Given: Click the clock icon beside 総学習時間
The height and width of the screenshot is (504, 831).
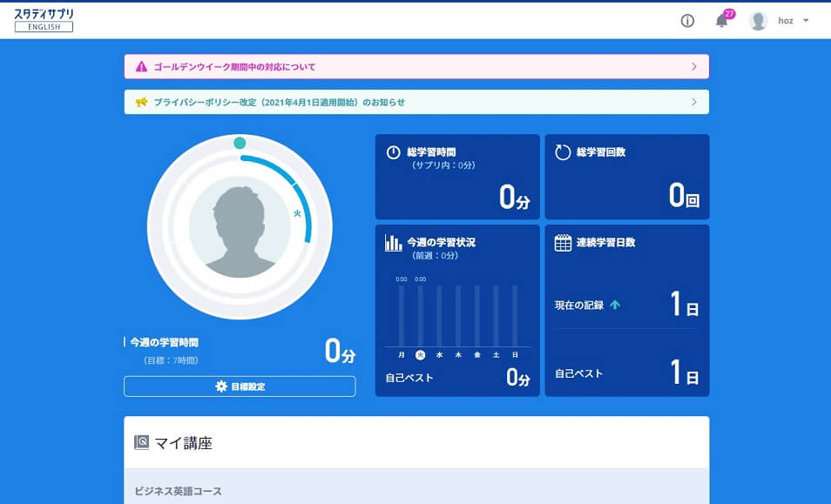Looking at the screenshot, I should click(x=393, y=152).
